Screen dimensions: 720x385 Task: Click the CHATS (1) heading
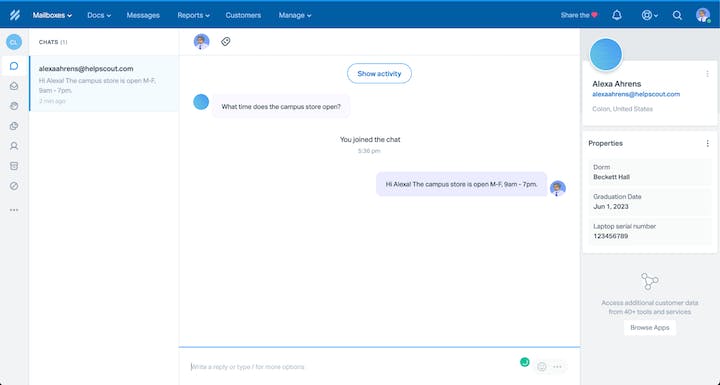[x=53, y=42]
